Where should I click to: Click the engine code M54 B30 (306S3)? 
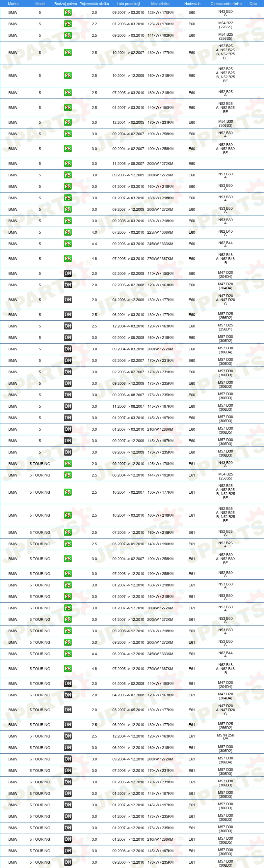pyautogui.click(x=226, y=123)
